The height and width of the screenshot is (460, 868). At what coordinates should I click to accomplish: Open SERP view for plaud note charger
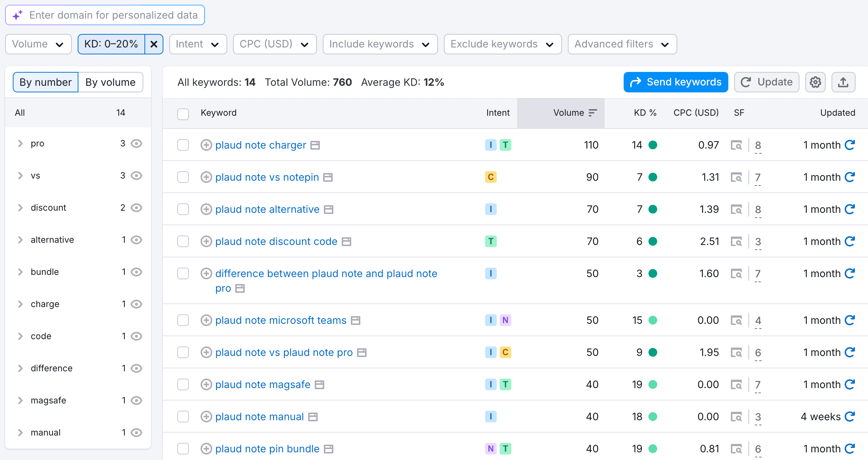coord(736,145)
